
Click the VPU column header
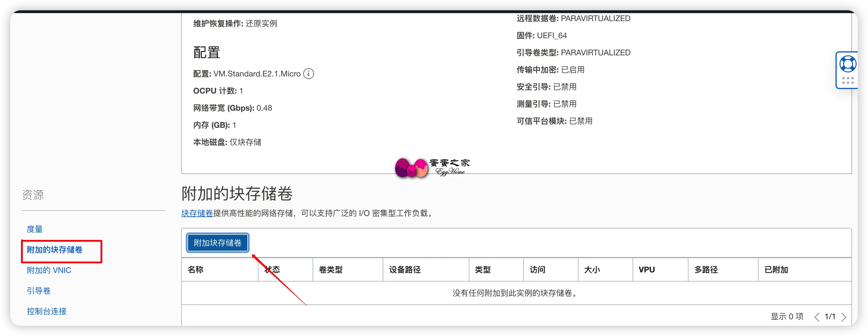point(646,270)
